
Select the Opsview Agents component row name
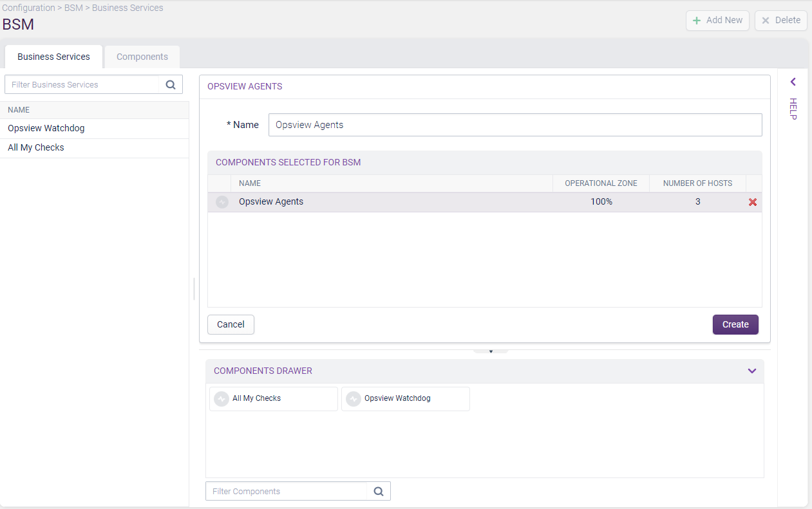click(271, 202)
